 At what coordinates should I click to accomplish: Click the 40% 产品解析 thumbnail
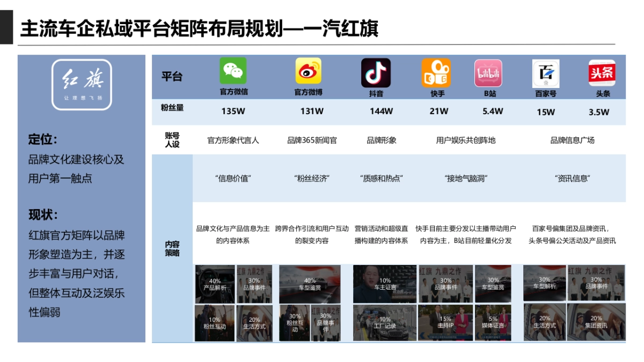point(214,284)
